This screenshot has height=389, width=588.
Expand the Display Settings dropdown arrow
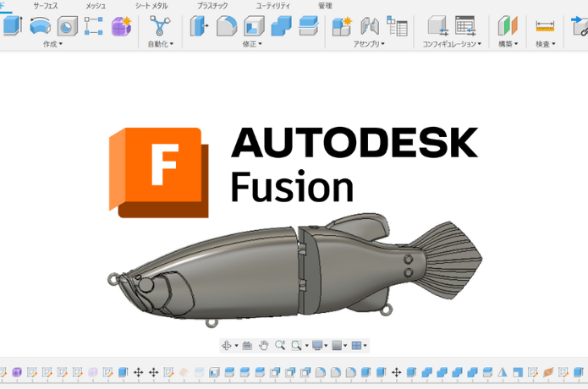tap(326, 346)
